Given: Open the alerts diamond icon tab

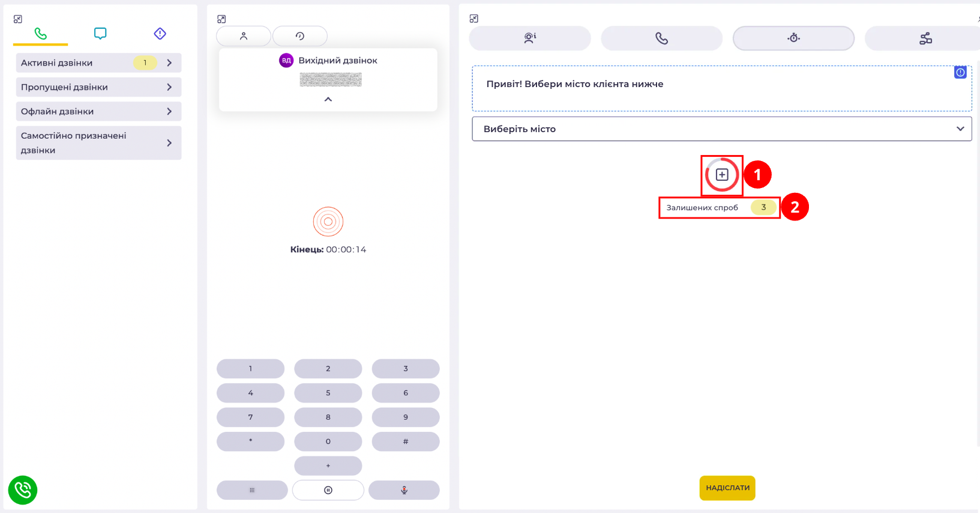Looking at the screenshot, I should [160, 34].
